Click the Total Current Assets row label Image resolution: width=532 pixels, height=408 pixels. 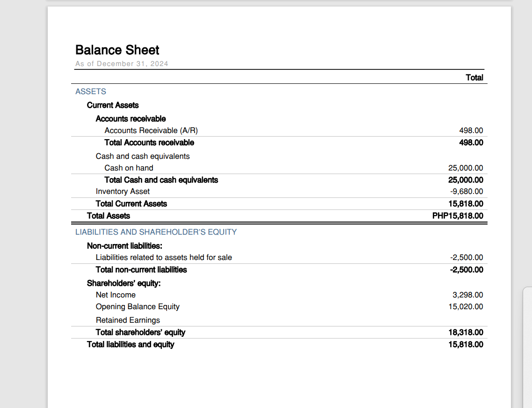point(131,204)
